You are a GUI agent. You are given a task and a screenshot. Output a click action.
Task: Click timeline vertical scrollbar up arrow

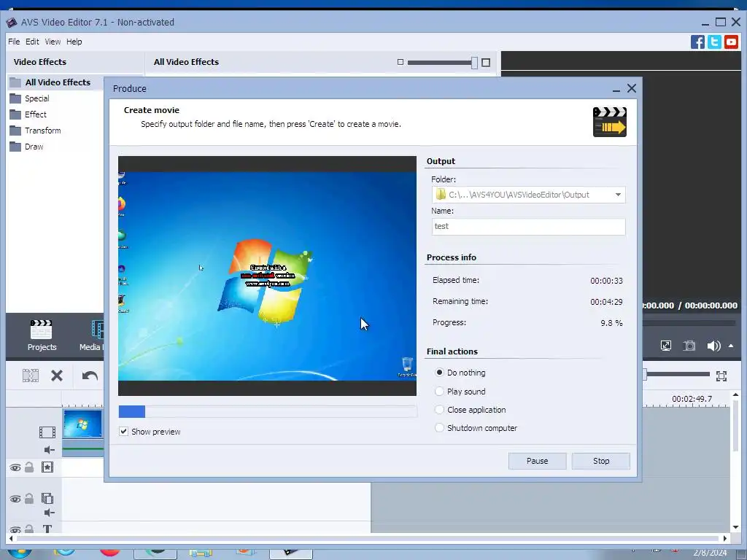point(735,394)
